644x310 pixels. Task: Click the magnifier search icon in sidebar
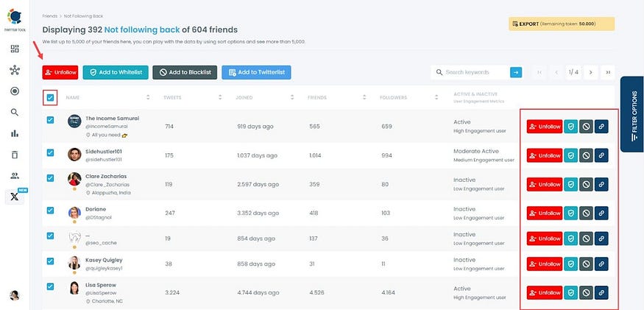15,112
